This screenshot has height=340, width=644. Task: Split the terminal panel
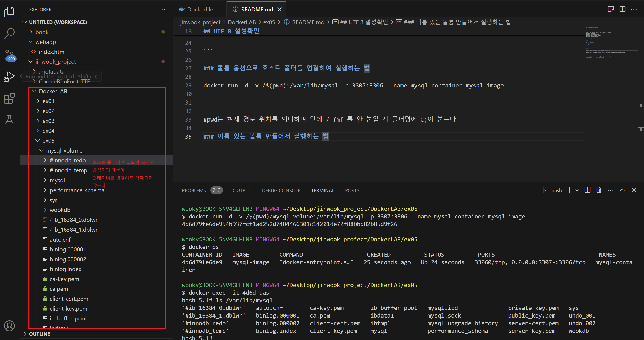click(x=587, y=190)
